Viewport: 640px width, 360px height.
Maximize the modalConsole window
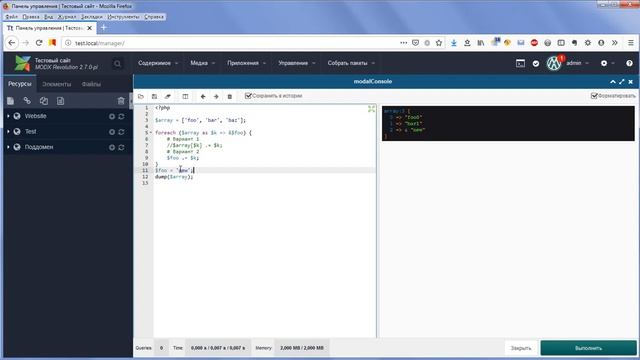click(x=622, y=82)
